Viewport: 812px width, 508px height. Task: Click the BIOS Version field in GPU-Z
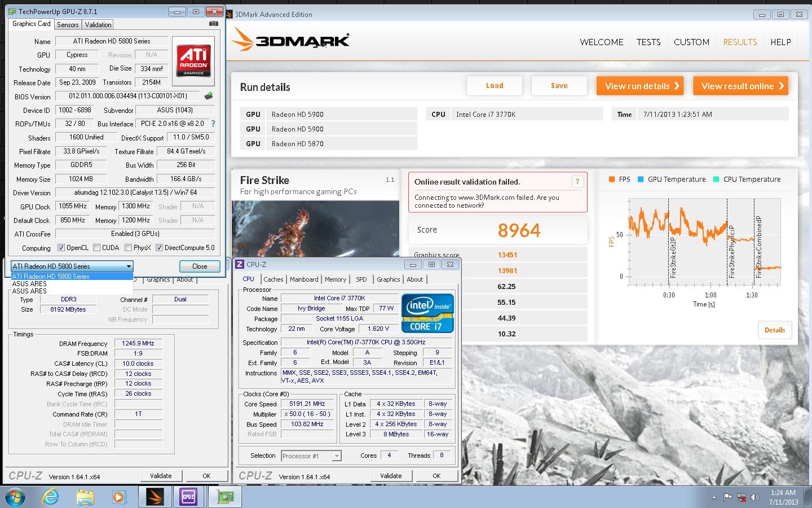coord(129,96)
